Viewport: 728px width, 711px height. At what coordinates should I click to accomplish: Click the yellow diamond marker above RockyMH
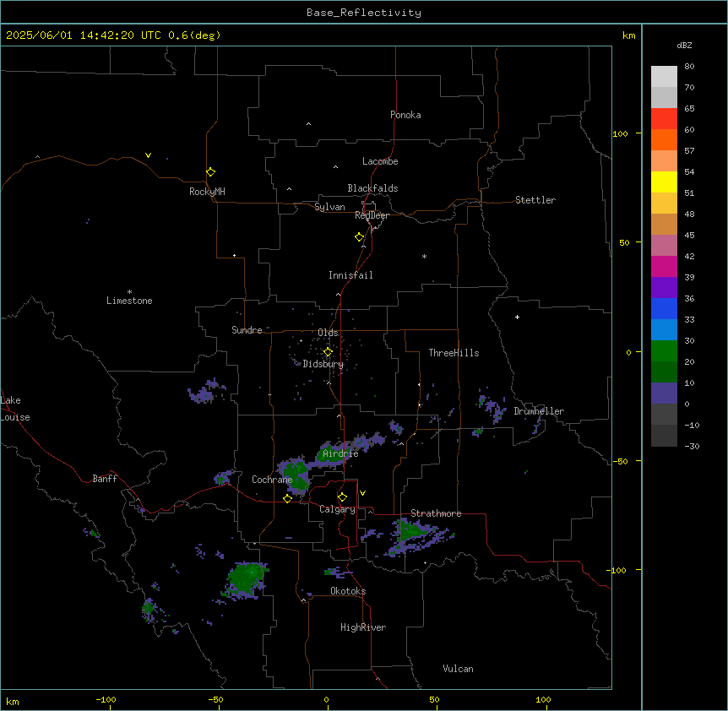[x=210, y=172]
